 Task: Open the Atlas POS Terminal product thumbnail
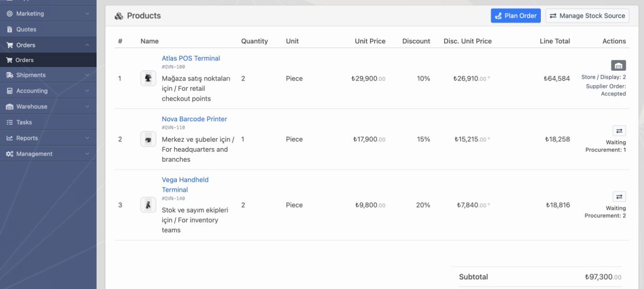pyautogui.click(x=148, y=78)
